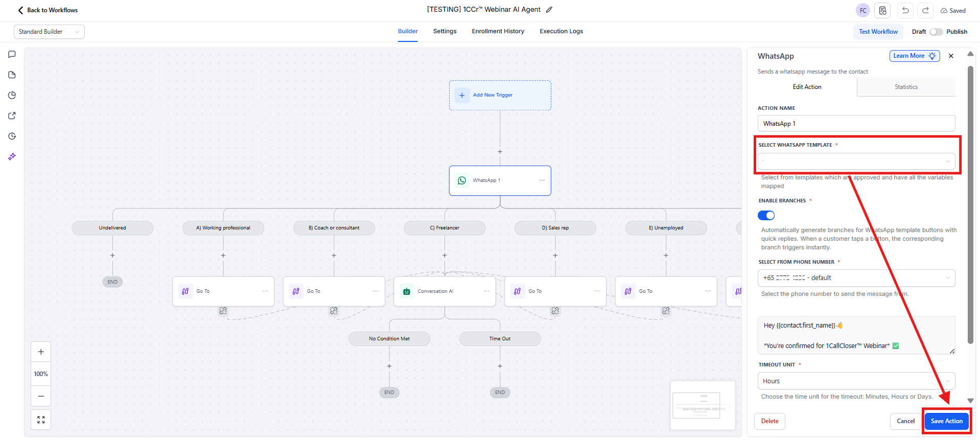Select the Time Out branch label
The width and height of the screenshot is (980, 440).
(500, 339)
